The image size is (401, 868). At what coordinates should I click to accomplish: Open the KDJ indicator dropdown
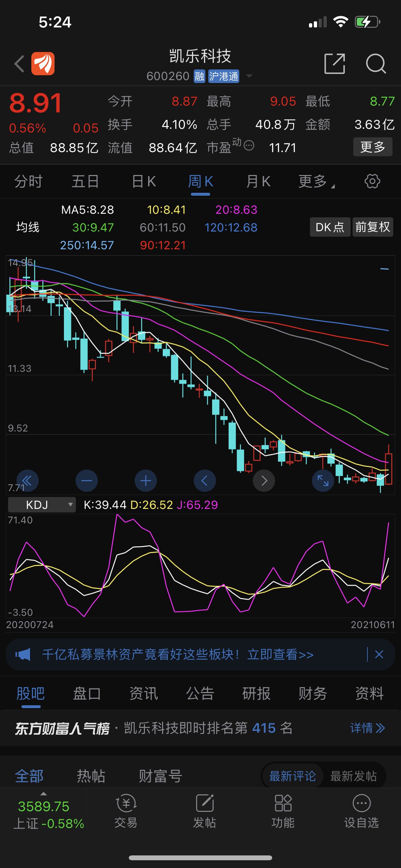click(42, 504)
